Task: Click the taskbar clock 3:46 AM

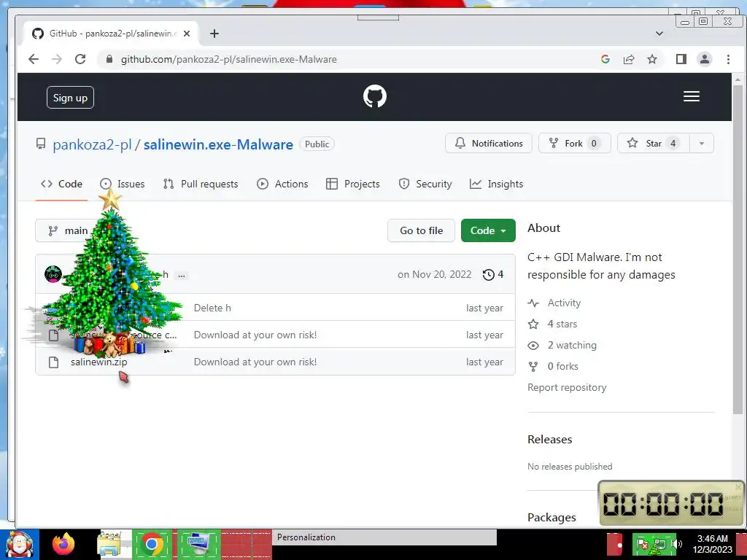Action: click(712, 544)
